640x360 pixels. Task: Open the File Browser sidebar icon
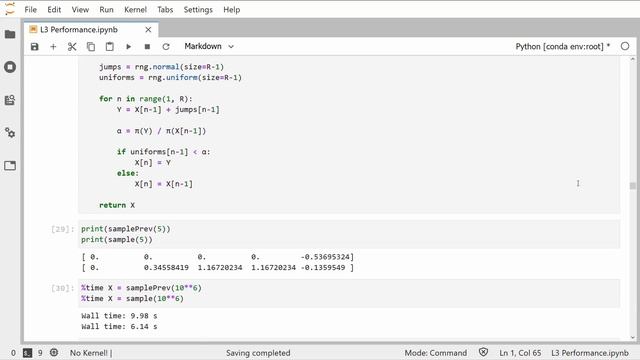click(x=10, y=34)
